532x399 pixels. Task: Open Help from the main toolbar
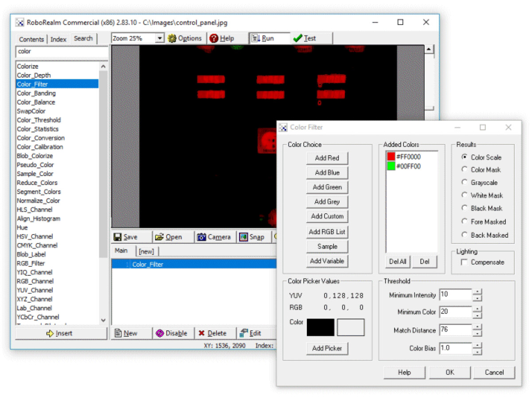click(x=223, y=39)
